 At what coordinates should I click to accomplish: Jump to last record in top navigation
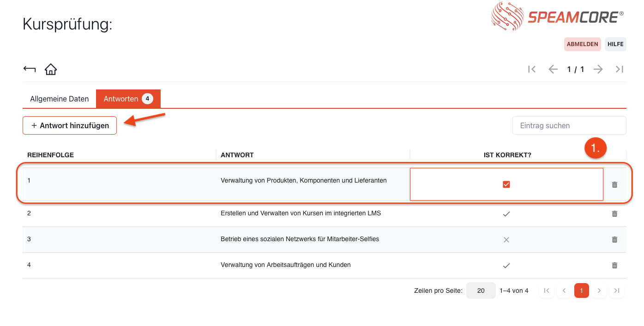click(x=620, y=69)
